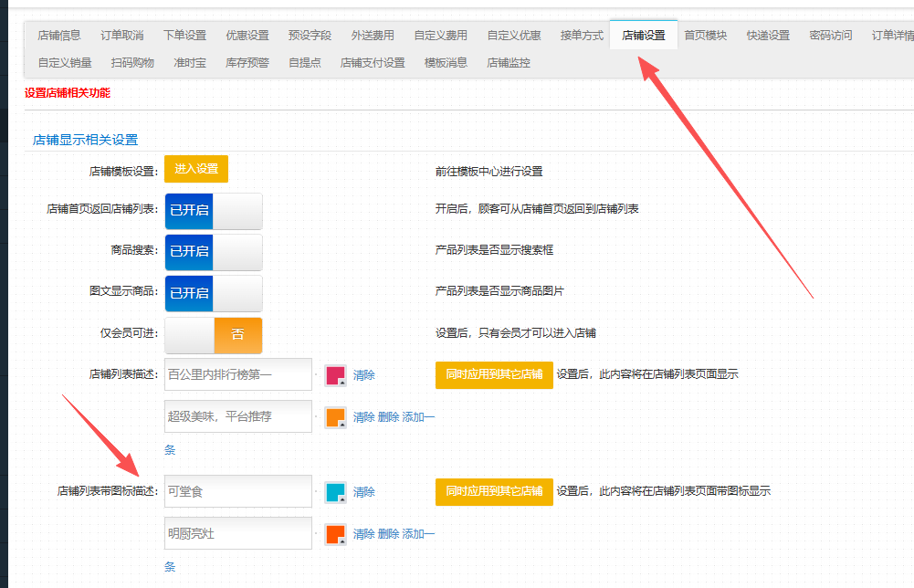Focus the 可堂食 description input field
Viewport: 914px width, 588px height.
coord(237,492)
